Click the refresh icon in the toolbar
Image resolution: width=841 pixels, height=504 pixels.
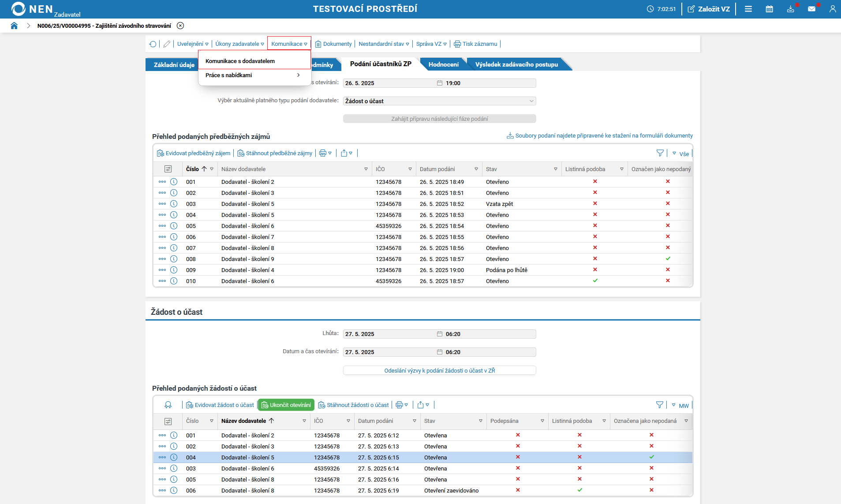[153, 44]
